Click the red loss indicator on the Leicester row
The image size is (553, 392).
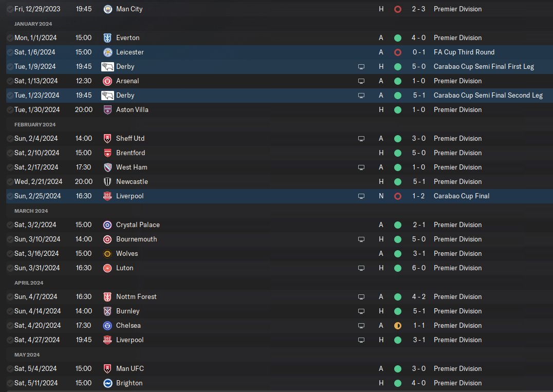[x=397, y=52]
